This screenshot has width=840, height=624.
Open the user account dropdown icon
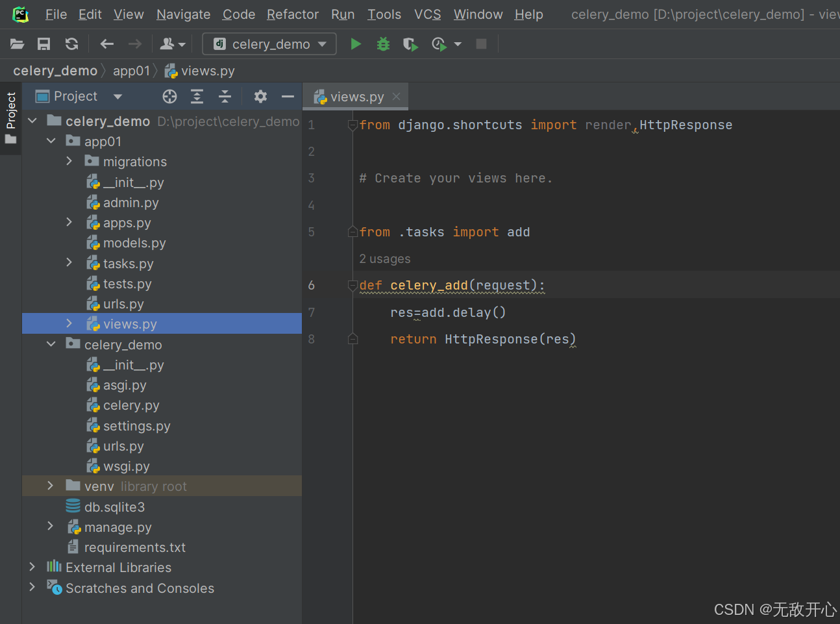[173, 44]
